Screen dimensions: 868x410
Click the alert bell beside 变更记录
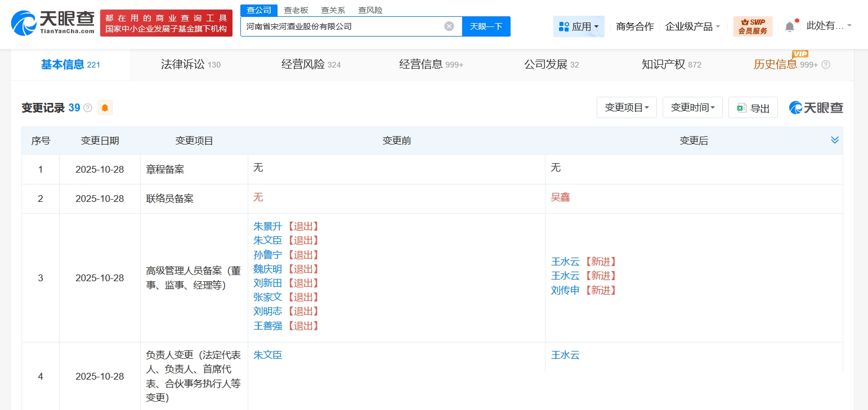pos(105,107)
